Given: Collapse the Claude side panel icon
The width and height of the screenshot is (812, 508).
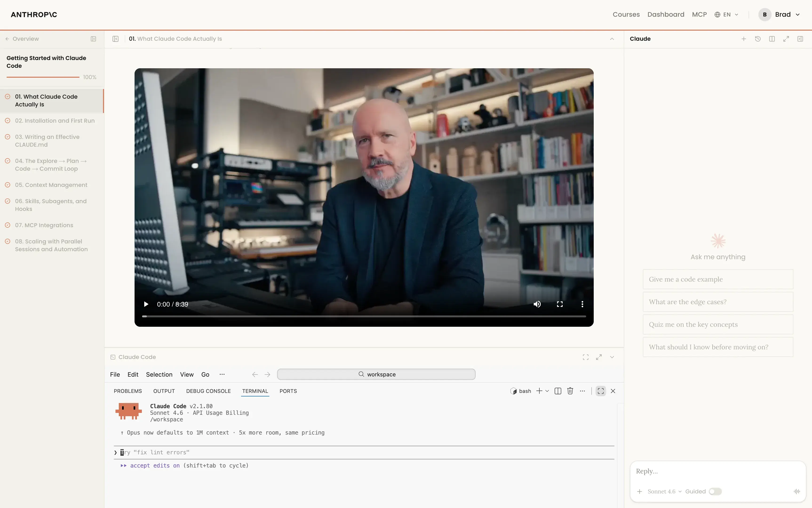Looking at the screenshot, I should coord(800,39).
